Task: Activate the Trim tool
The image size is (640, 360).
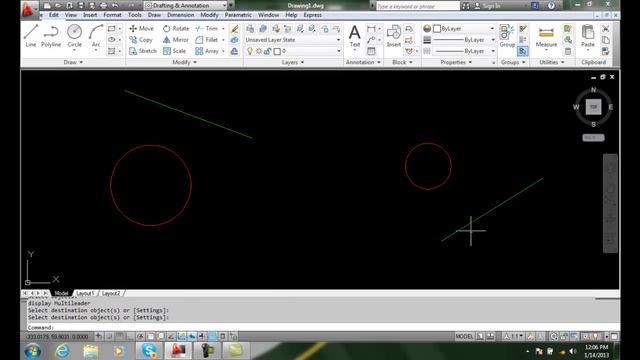Action: [x=207, y=29]
